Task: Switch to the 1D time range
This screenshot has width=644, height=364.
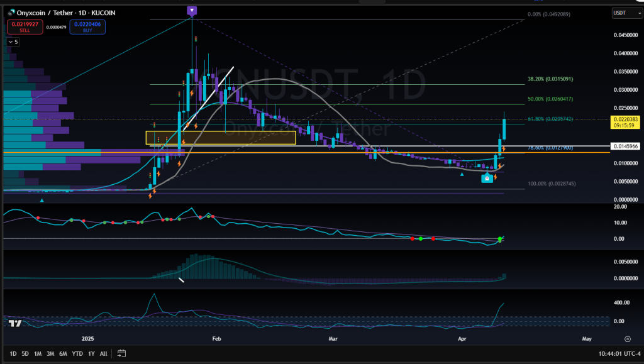Action: click(x=13, y=353)
